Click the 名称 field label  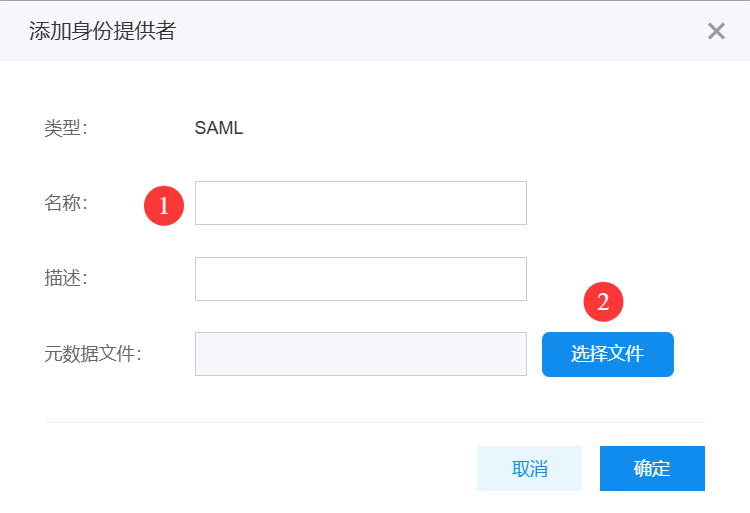[66, 203]
